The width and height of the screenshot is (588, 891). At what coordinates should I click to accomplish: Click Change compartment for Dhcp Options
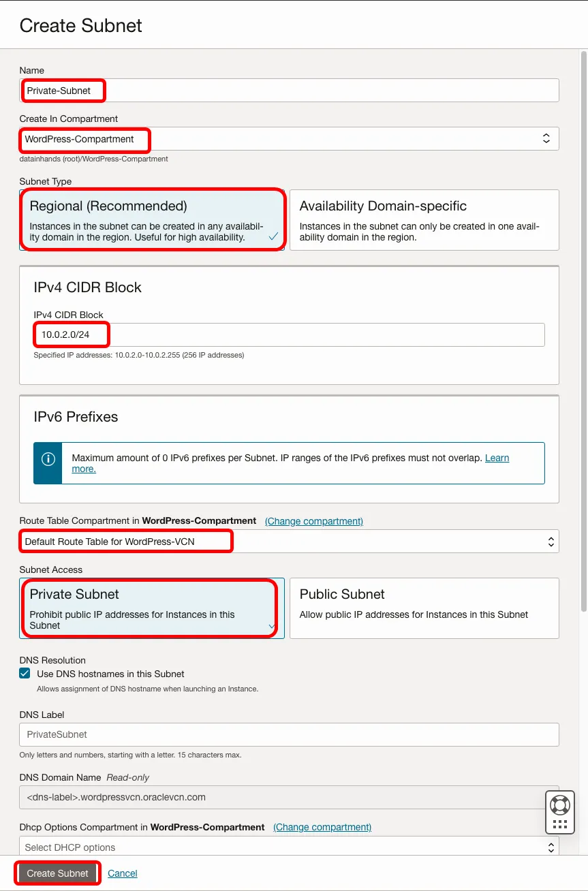pyautogui.click(x=322, y=827)
